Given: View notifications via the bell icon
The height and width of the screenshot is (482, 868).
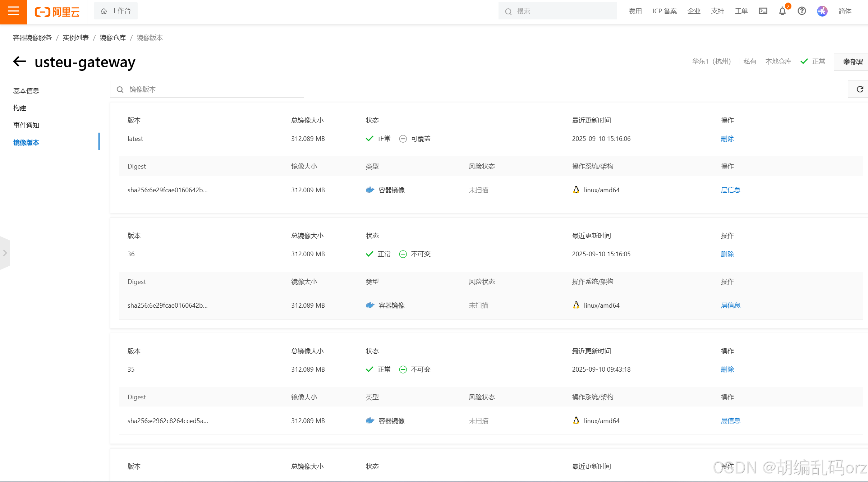Looking at the screenshot, I should click(x=782, y=11).
